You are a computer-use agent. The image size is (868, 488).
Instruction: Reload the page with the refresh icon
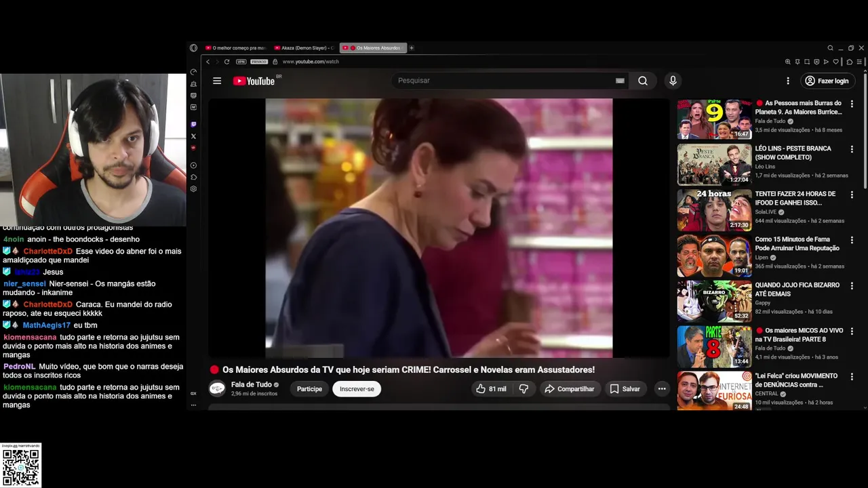pos(226,62)
